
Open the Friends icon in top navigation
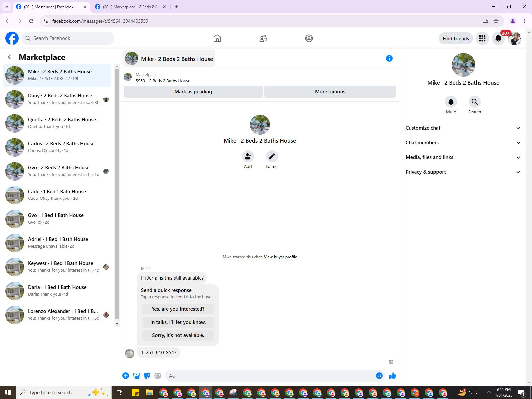[263, 38]
